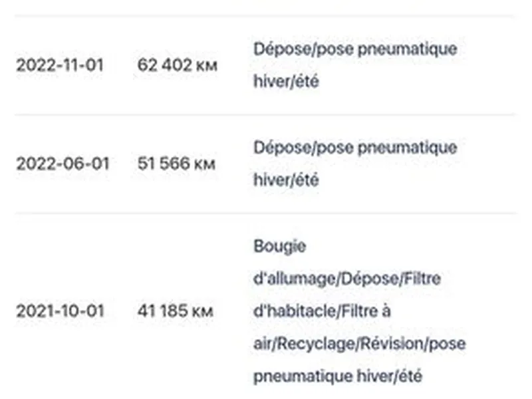Click the 2022-11-01 date cell
The width and height of the screenshot is (532, 399).
(60, 66)
